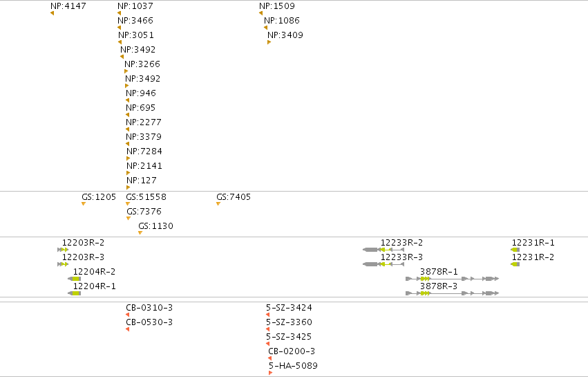Viewport: 588px width, 377px height.
Task: Click the down triangle under GS:1205
Action: pyautogui.click(x=84, y=204)
